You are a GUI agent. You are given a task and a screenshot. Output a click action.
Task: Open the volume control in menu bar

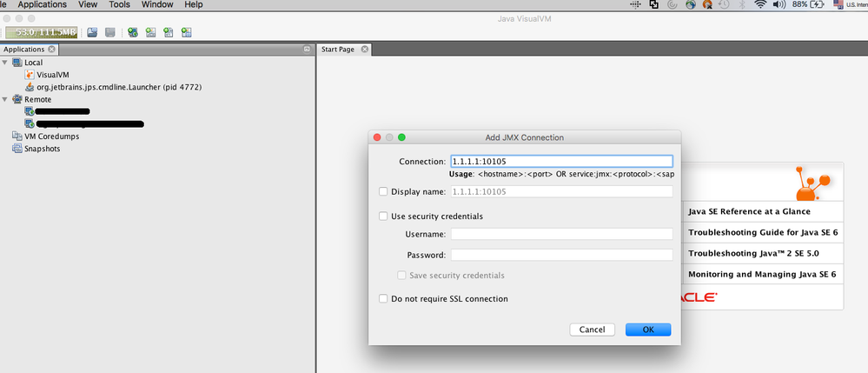click(x=779, y=4)
